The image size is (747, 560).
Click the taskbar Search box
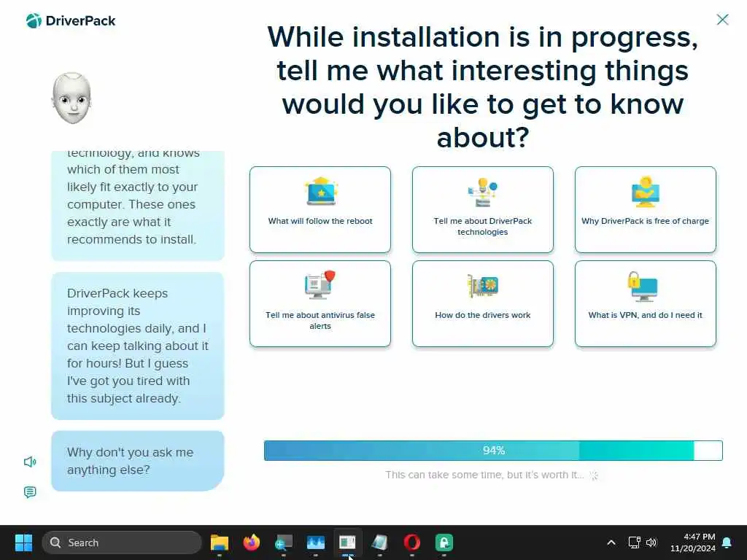[122, 542]
